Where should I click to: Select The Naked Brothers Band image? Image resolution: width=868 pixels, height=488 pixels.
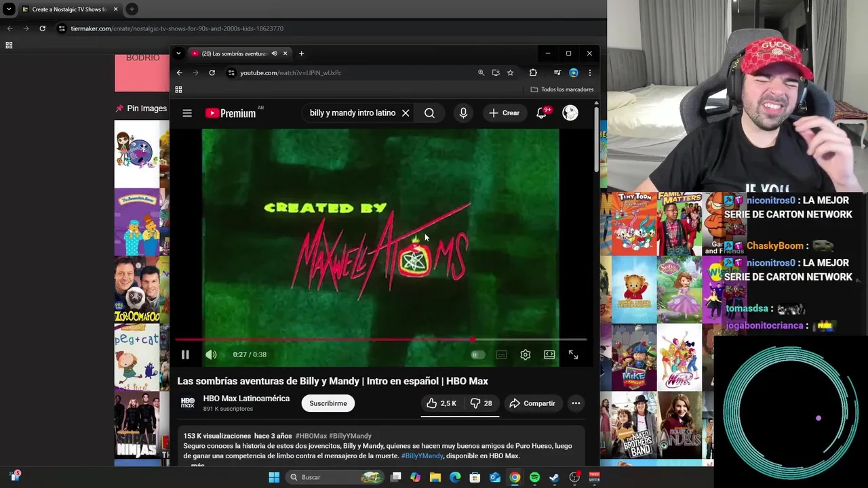point(634,425)
